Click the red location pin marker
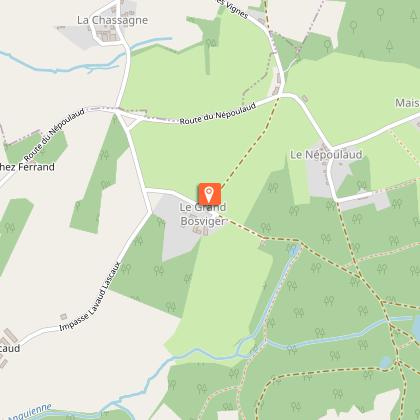Viewport: 420px width, 420px height. [210, 194]
